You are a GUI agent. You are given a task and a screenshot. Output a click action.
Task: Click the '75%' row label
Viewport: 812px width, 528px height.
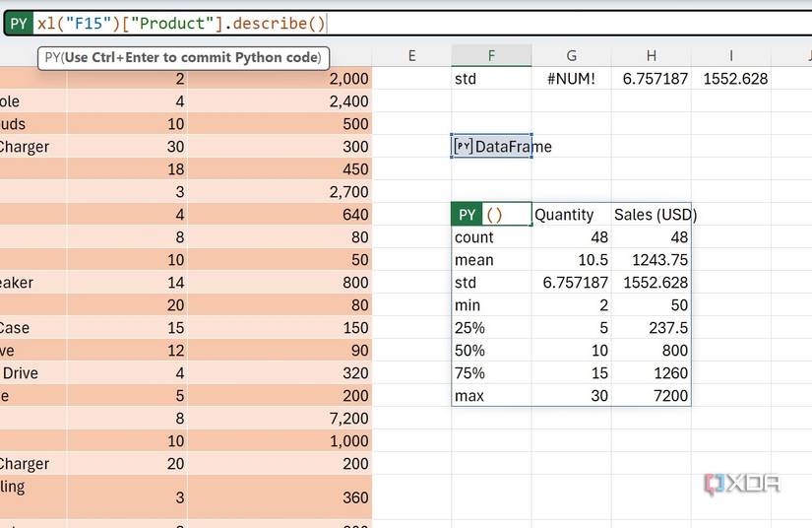[491, 373]
